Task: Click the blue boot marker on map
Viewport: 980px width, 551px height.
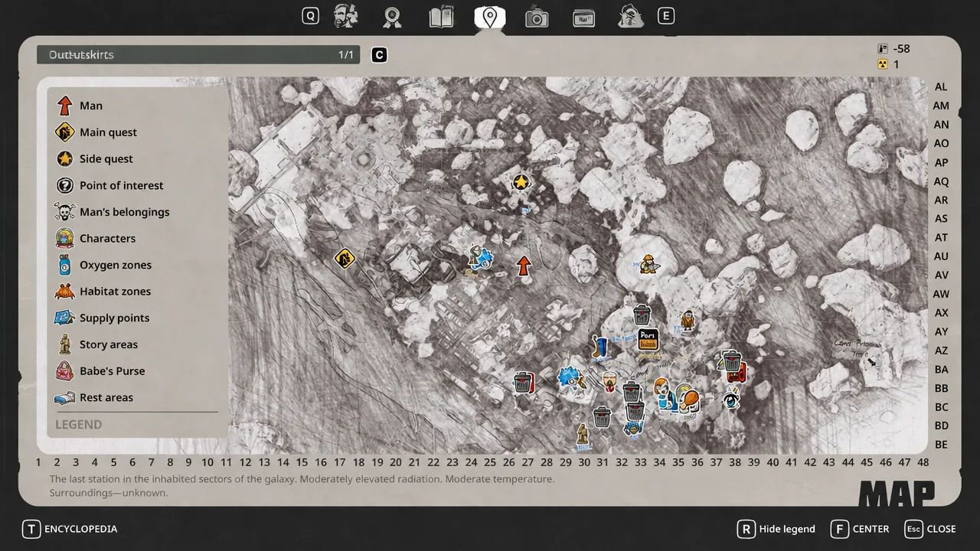Action: (600, 347)
